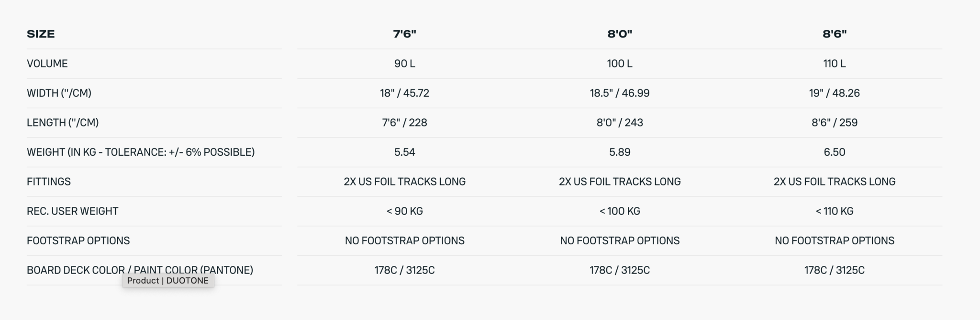
Task: Select the 8'6" / 259 length value
Action: 835,123
